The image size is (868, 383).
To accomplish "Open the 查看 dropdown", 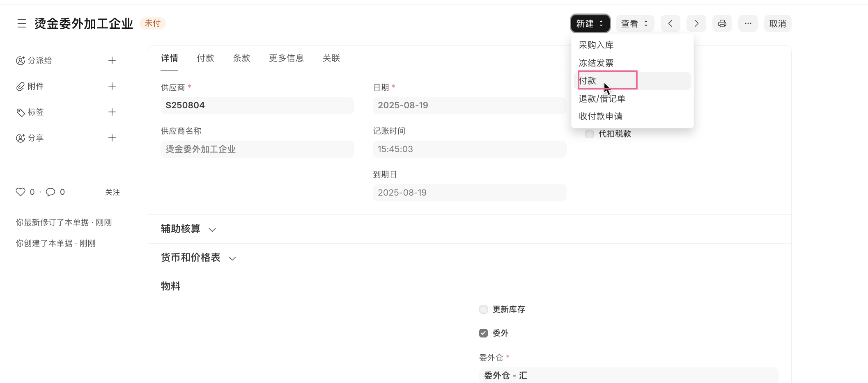I will 634,24.
